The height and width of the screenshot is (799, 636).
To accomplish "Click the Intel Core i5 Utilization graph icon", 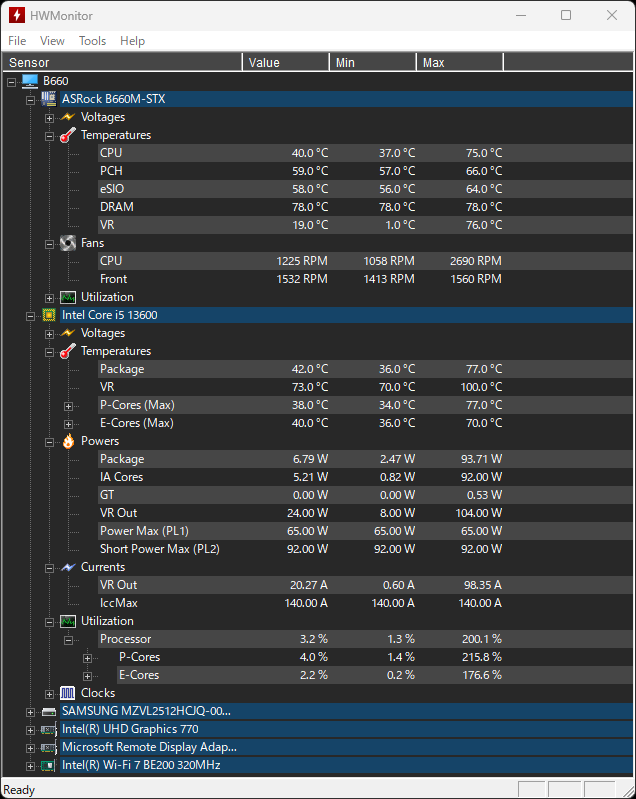I will (x=68, y=621).
